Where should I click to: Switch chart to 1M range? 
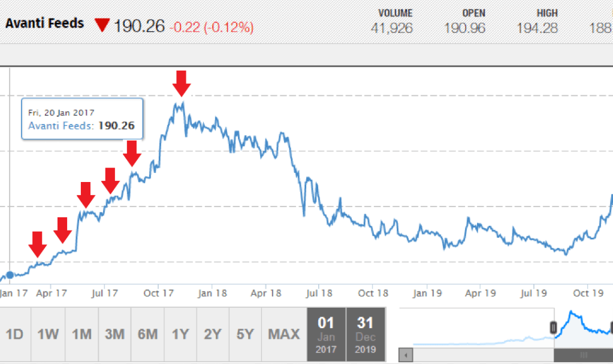[x=81, y=334]
